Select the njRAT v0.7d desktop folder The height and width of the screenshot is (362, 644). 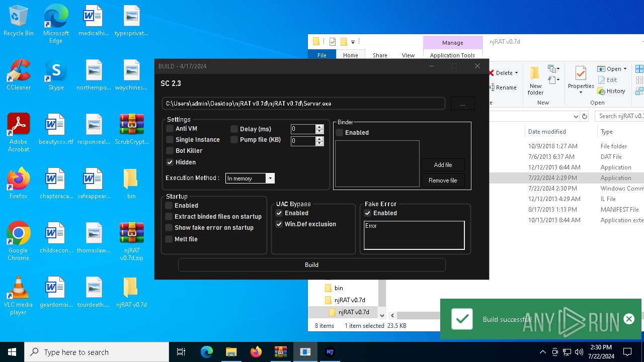(x=131, y=293)
